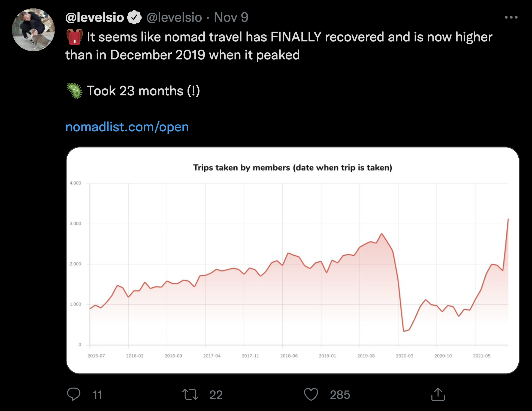Click the 2020-03 label on chart axis

click(x=404, y=356)
